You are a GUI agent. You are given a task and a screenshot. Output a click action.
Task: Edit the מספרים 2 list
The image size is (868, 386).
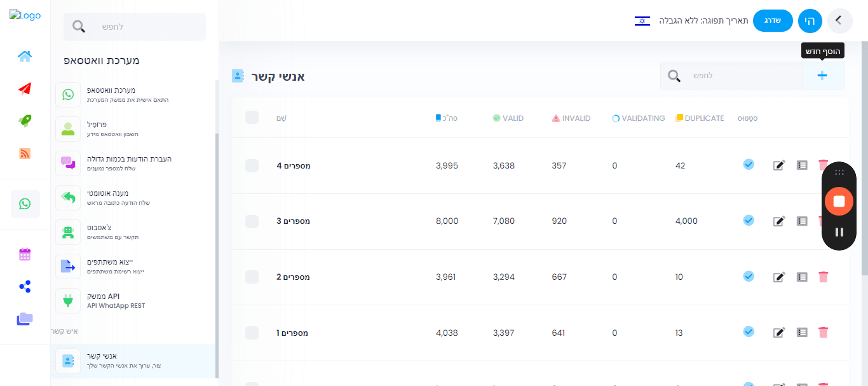779,277
